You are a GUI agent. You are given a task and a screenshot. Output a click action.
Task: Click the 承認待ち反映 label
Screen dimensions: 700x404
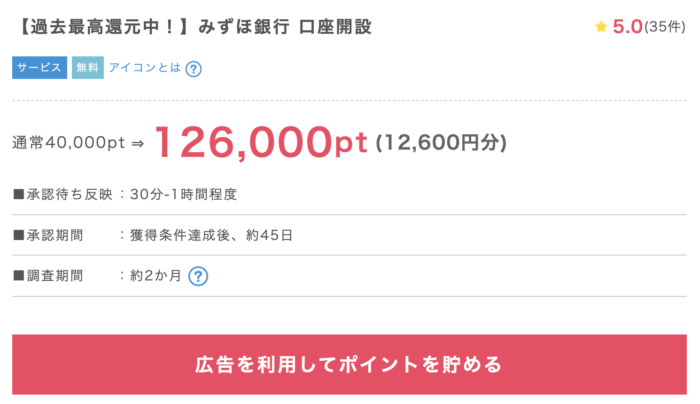62,194
